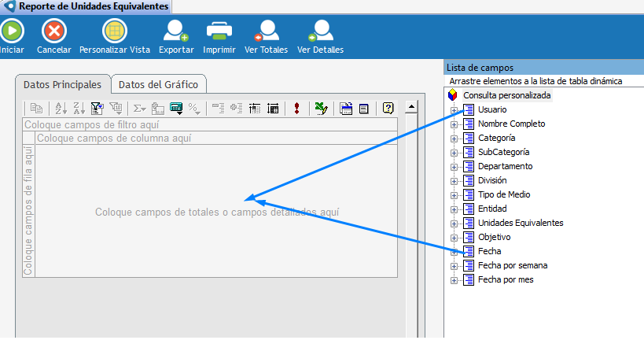
Task: Click the Imprimir printer icon
Action: 219,31
